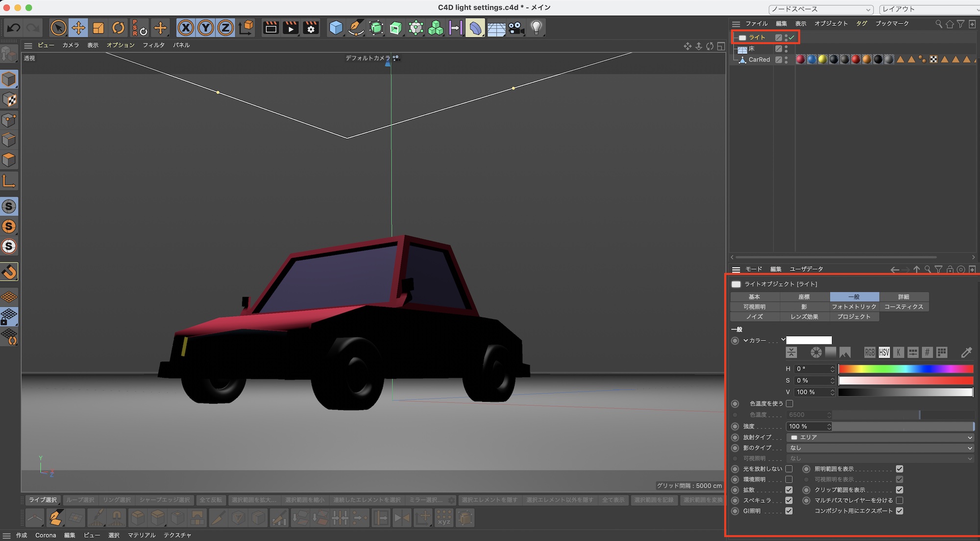Click the hue rainbow slider

point(906,369)
